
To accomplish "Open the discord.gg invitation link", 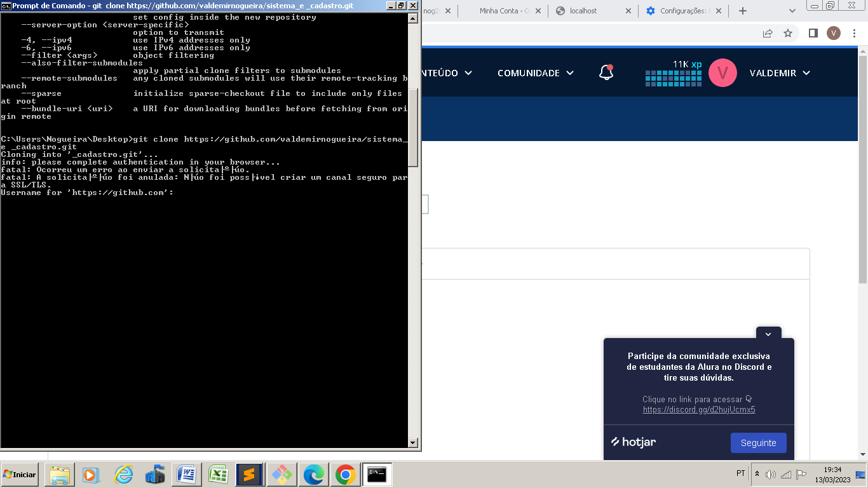I will click(x=699, y=410).
